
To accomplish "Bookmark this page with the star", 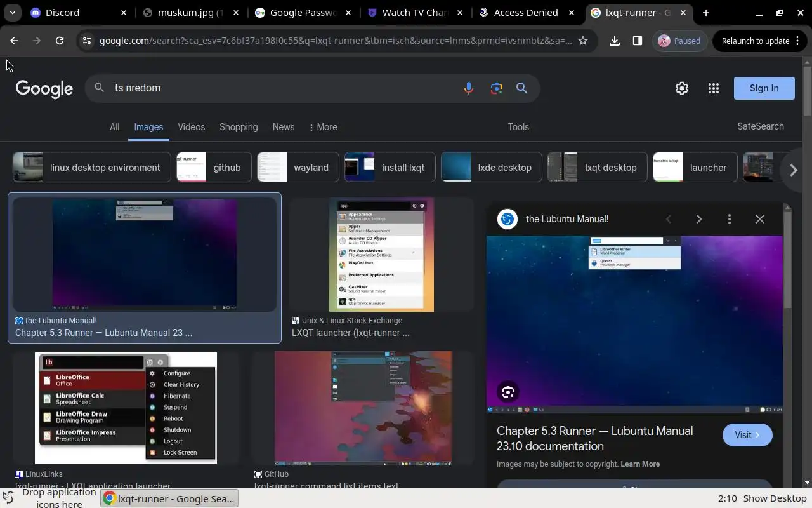I will click(x=583, y=41).
